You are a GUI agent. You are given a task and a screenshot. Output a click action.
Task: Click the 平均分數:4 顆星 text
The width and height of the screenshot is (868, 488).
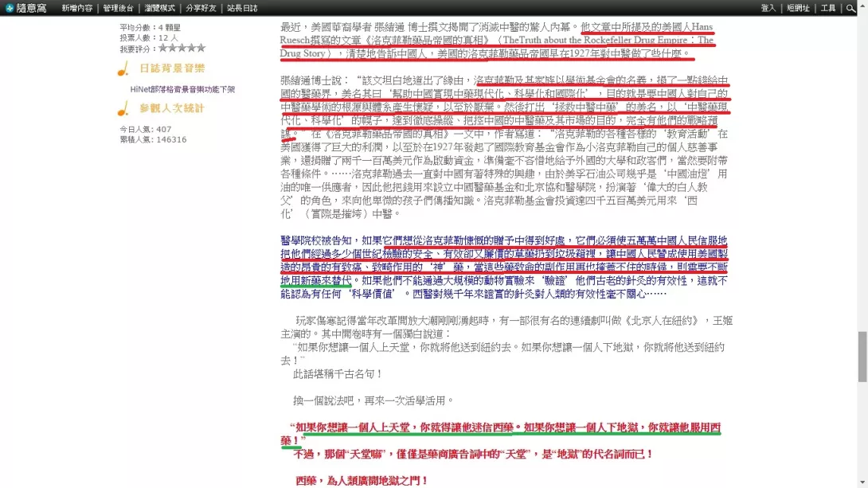[150, 27]
